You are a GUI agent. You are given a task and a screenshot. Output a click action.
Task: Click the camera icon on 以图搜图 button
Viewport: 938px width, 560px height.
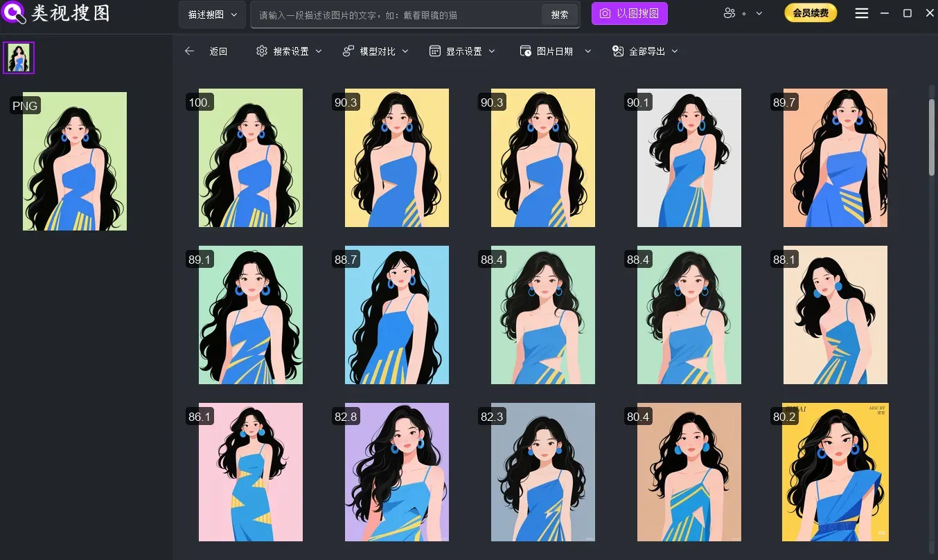[606, 14]
